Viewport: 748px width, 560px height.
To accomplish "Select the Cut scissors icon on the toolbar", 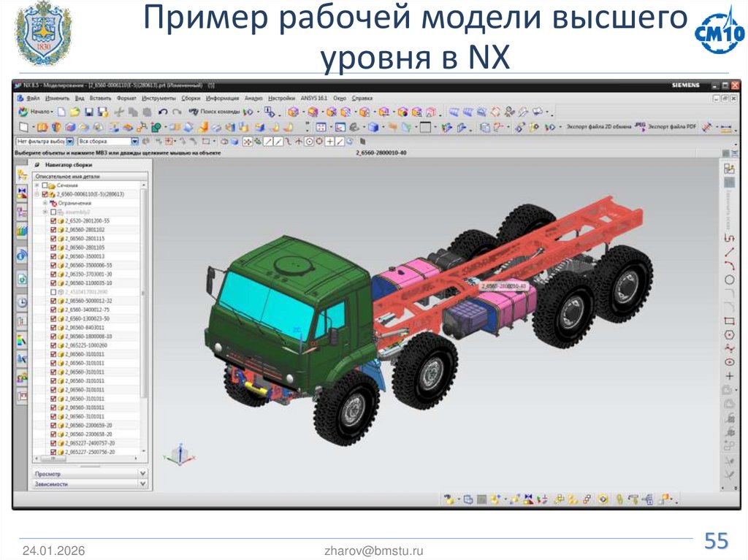I will click(x=119, y=111).
